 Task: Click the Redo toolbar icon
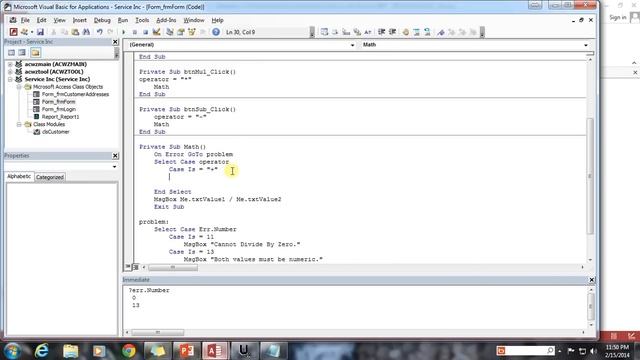coord(110,32)
